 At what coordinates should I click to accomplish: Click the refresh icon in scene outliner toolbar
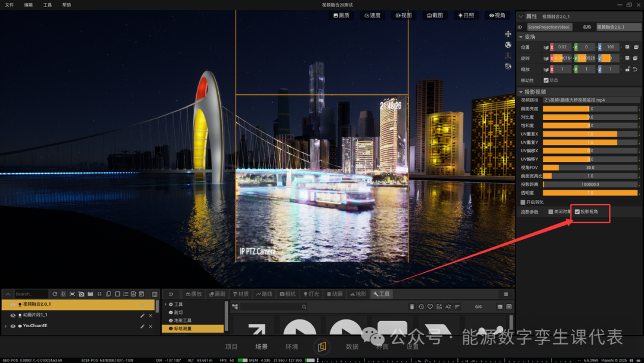pyautogui.click(x=55, y=294)
